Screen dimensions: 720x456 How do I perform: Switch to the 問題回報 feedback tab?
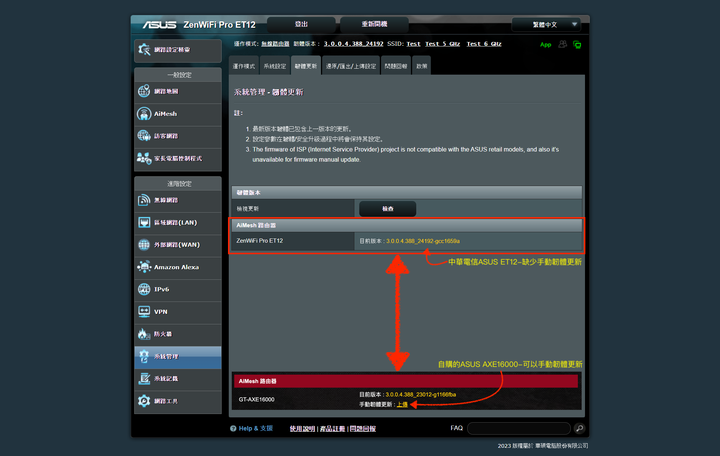click(x=396, y=66)
